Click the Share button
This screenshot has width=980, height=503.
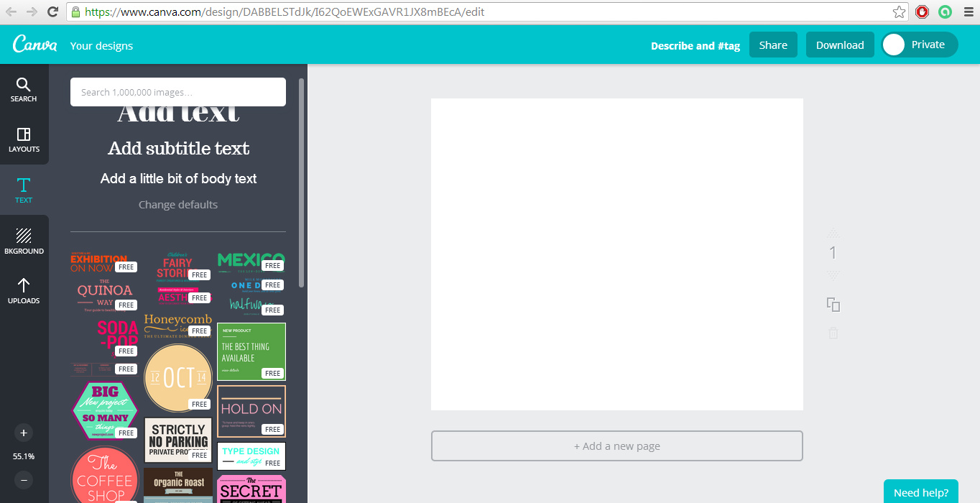(773, 45)
